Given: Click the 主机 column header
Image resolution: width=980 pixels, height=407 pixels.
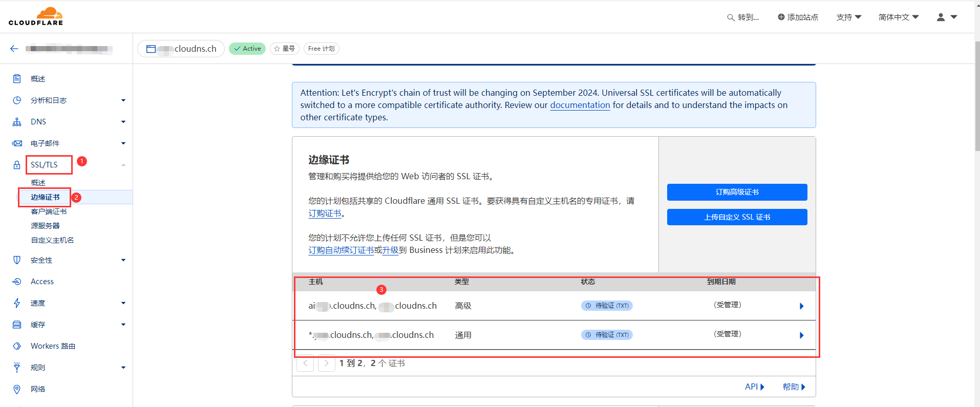Looking at the screenshot, I should tap(316, 282).
